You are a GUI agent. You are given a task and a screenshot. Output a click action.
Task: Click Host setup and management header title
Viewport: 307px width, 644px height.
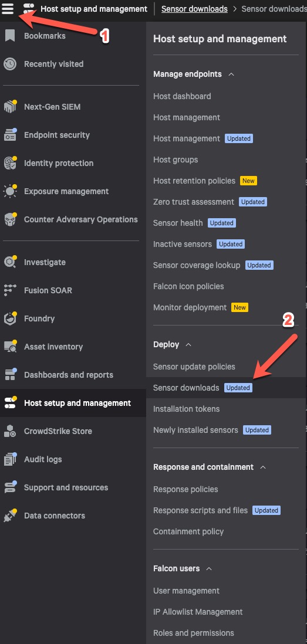94,9
